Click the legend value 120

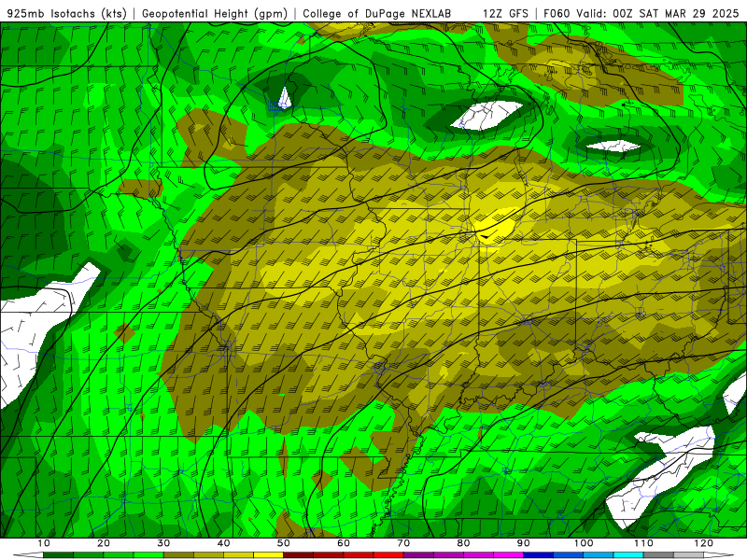click(704, 543)
